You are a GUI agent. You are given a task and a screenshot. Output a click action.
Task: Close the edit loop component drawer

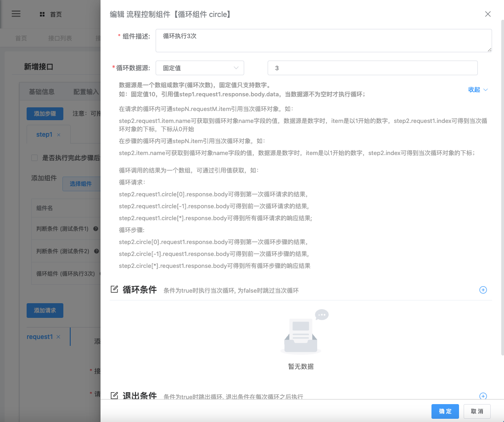pyautogui.click(x=488, y=14)
